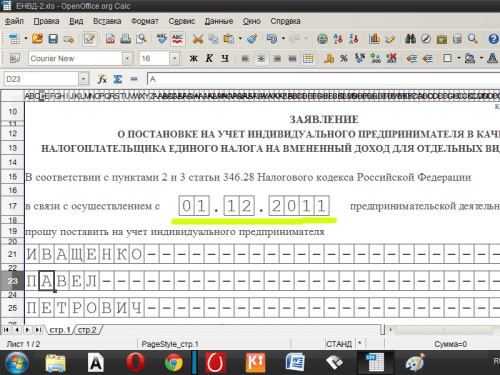Open the font size 16 dropdown

(x=175, y=59)
